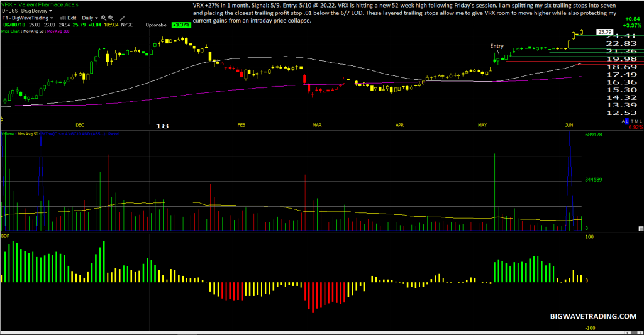Screen dimensions: 644x335
Task: Click the DEC label on time axis
Action: click(80, 125)
